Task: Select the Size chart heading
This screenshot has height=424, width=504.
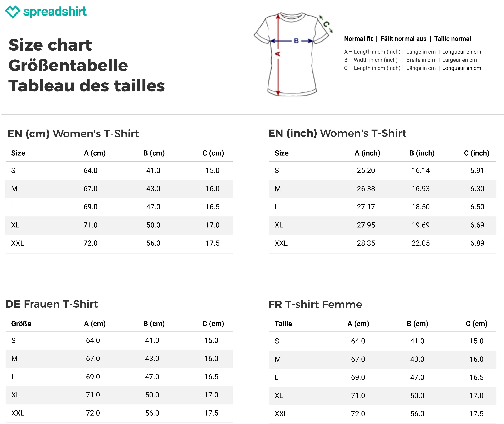Action: (x=50, y=45)
